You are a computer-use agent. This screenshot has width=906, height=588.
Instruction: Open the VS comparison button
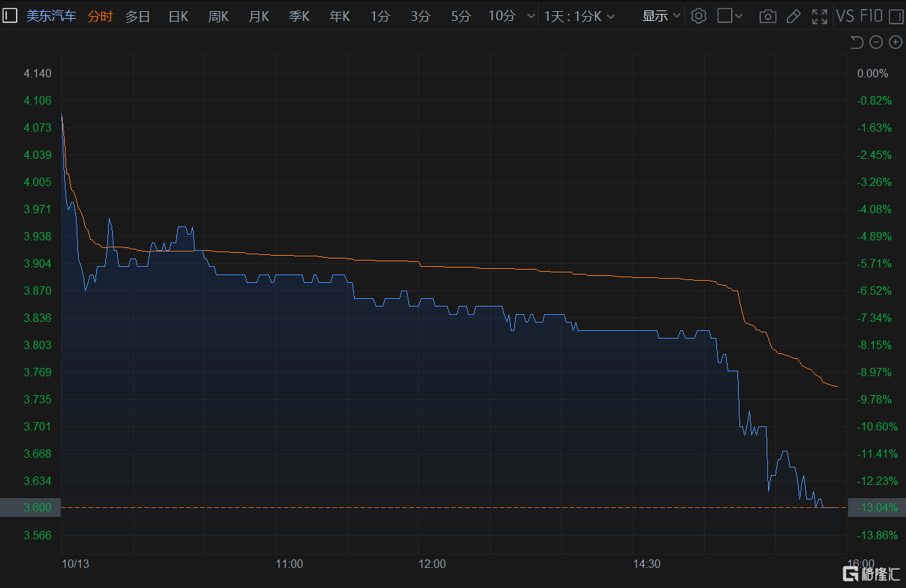point(845,16)
